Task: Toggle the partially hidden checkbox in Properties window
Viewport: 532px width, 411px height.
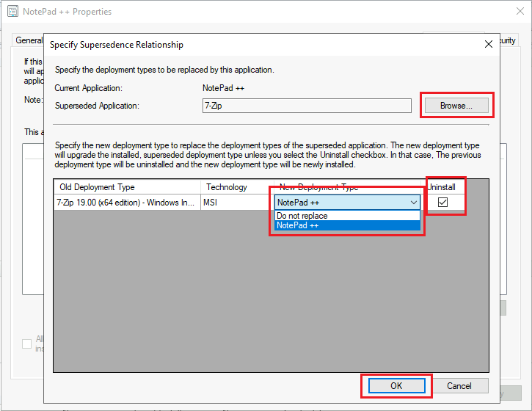Action: pyautogui.click(x=27, y=343)
